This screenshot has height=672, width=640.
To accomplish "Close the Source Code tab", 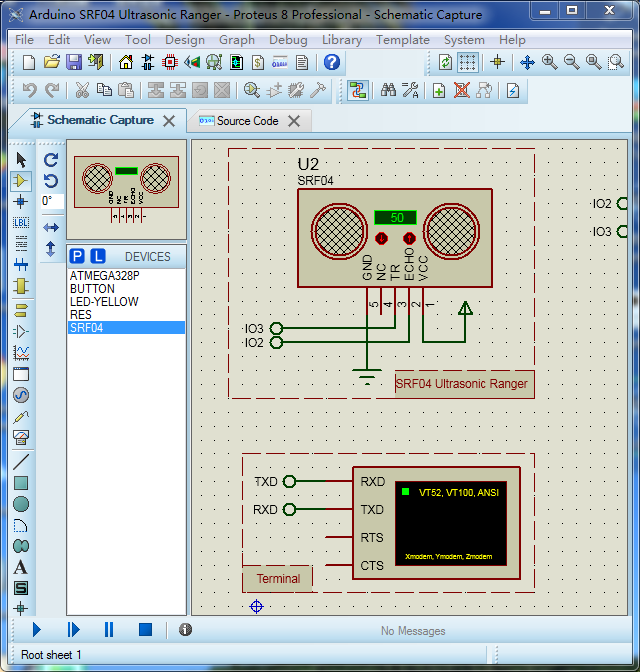I will pyautogui.click(x=294, y=121).
